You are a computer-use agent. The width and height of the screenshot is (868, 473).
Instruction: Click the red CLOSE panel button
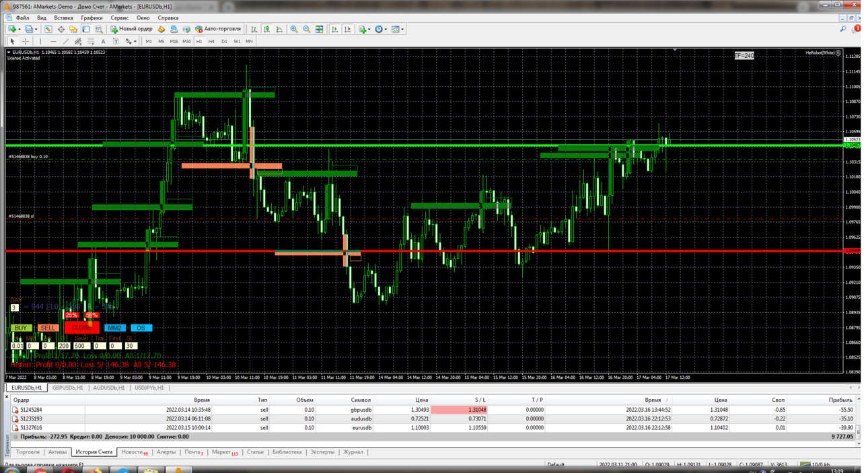pyautogui.click(x=81, y=328)
